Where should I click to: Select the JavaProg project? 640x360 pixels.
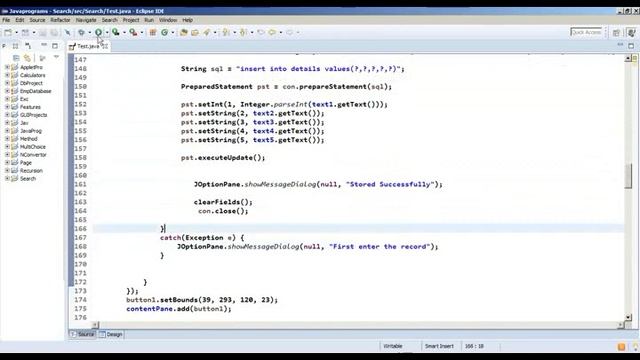pyautogui.click(x=31, y=131)
